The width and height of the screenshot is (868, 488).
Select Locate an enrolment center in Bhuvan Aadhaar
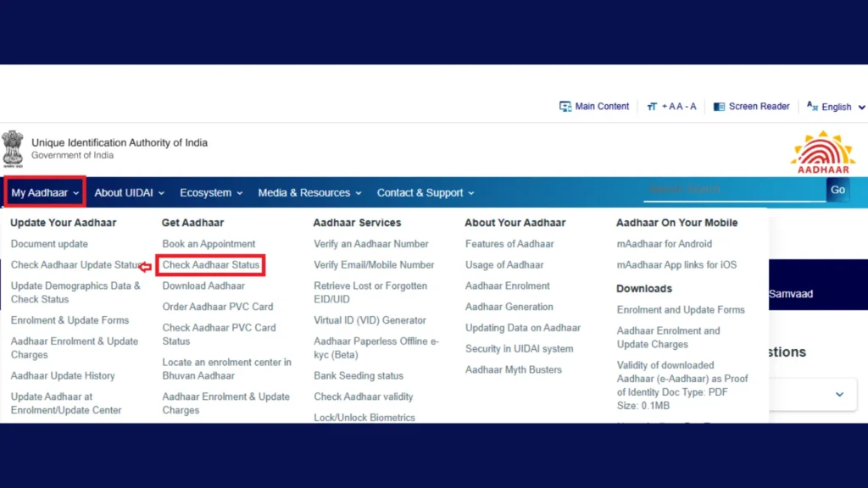227,369
